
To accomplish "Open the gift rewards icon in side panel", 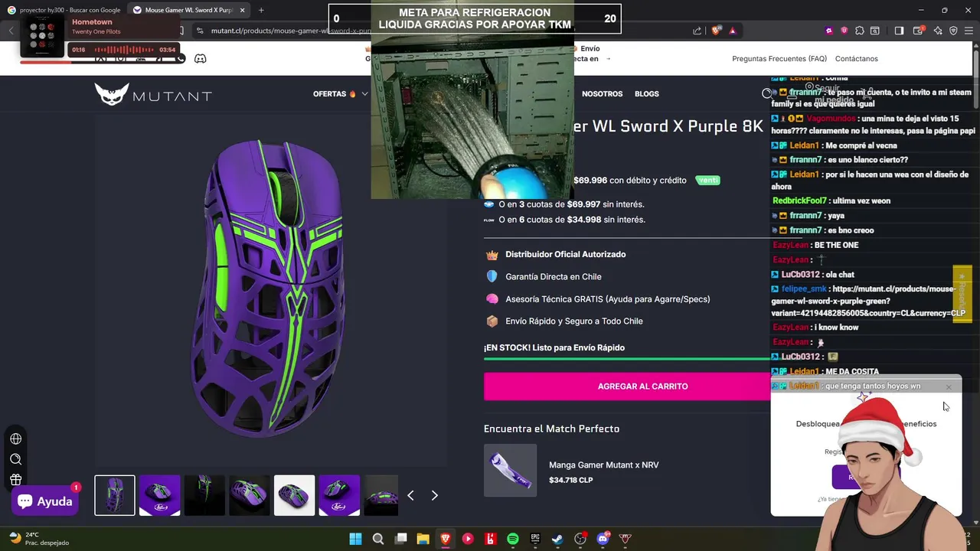I will (15, 481).
